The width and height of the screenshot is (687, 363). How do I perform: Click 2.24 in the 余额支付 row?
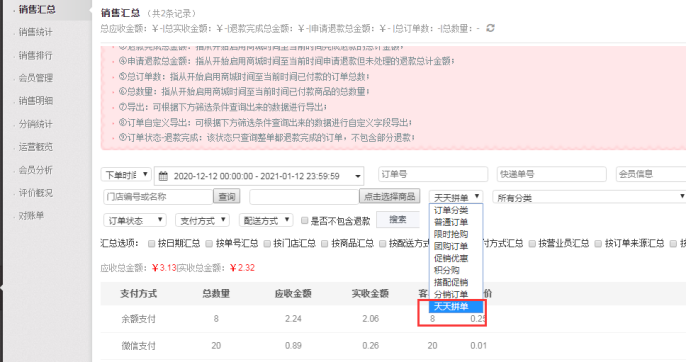pyautogui.click(x=293, y=319)
